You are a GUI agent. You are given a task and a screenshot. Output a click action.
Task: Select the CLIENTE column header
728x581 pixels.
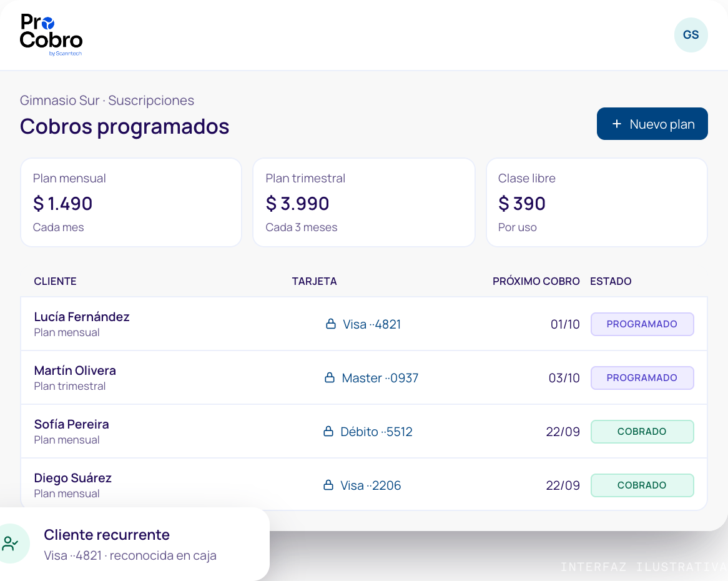pos(55,282)
